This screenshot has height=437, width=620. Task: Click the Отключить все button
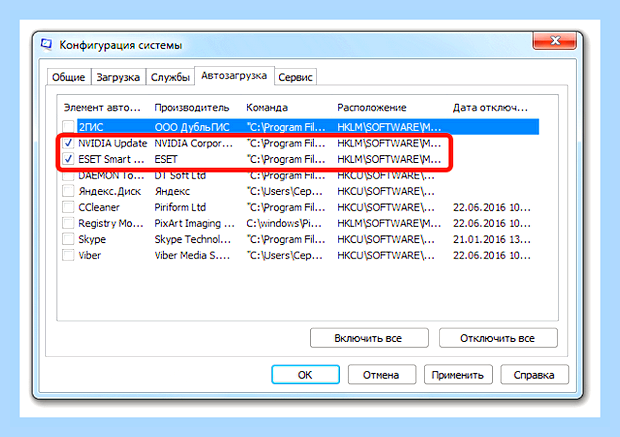pos(498,338)
